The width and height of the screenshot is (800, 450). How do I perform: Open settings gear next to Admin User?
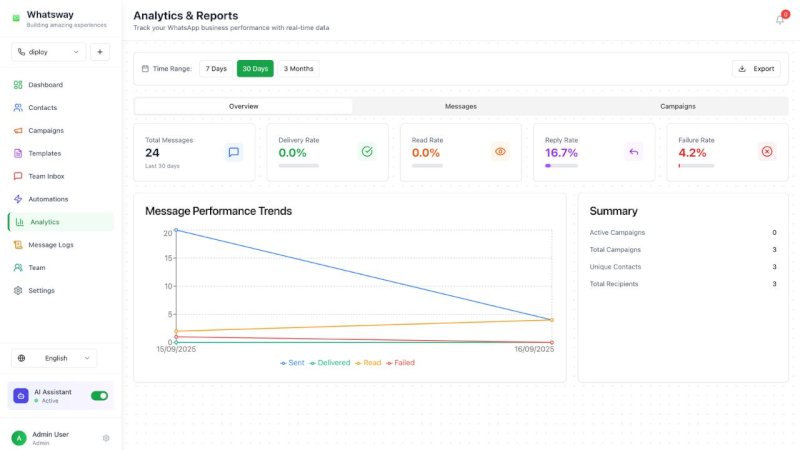pyautogui.click(x=106, y=438)
